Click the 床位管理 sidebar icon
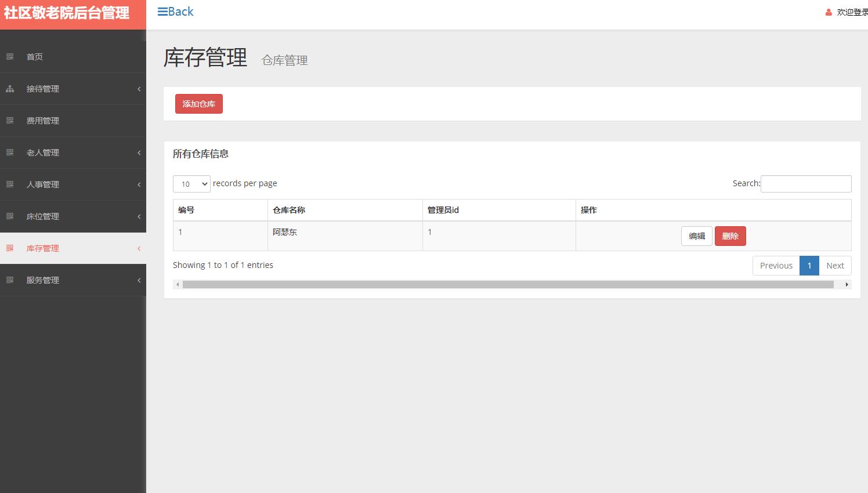This screenshot has height=493, width=868. [10, 216]
